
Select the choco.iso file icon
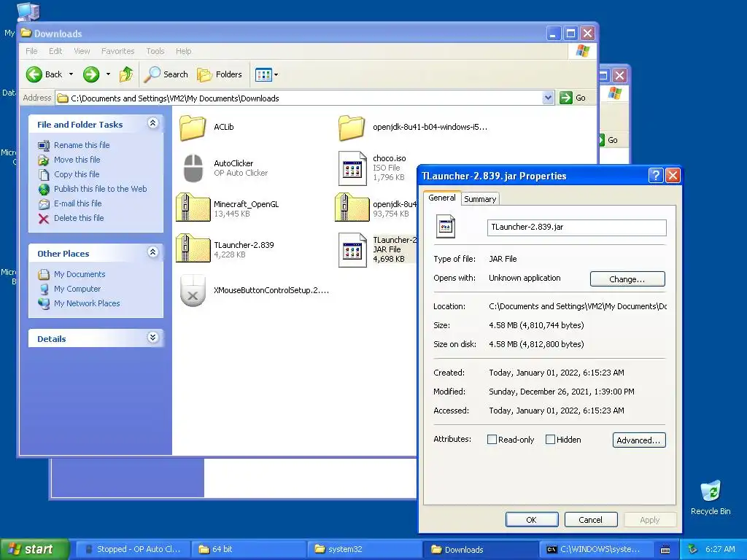pos(352,168)
